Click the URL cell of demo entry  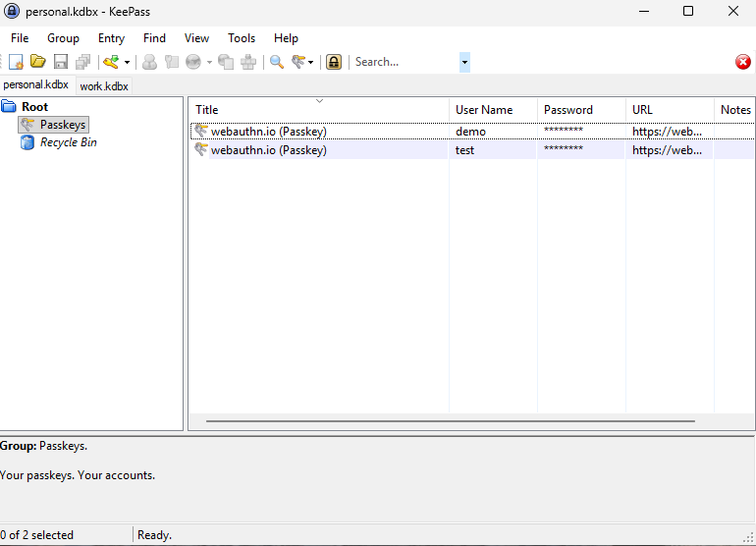667,132
